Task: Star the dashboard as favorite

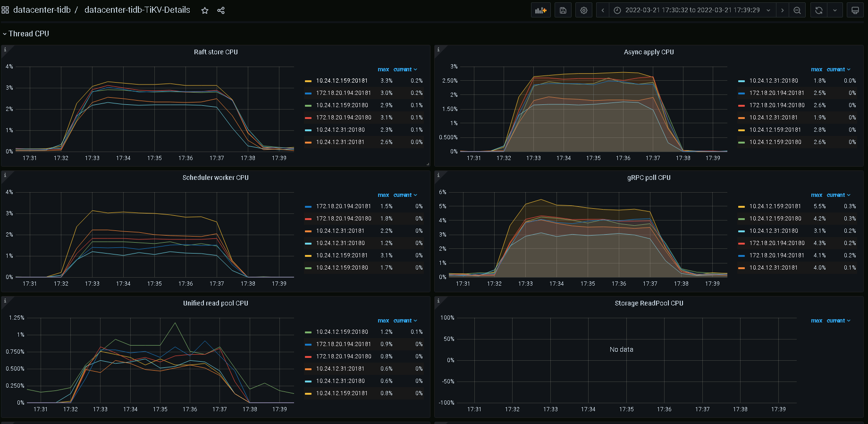Action: point(205,10)
